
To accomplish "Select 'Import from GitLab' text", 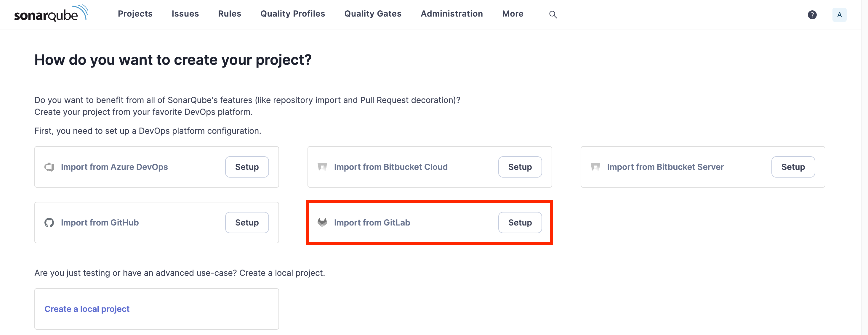I will coord(372,223).
